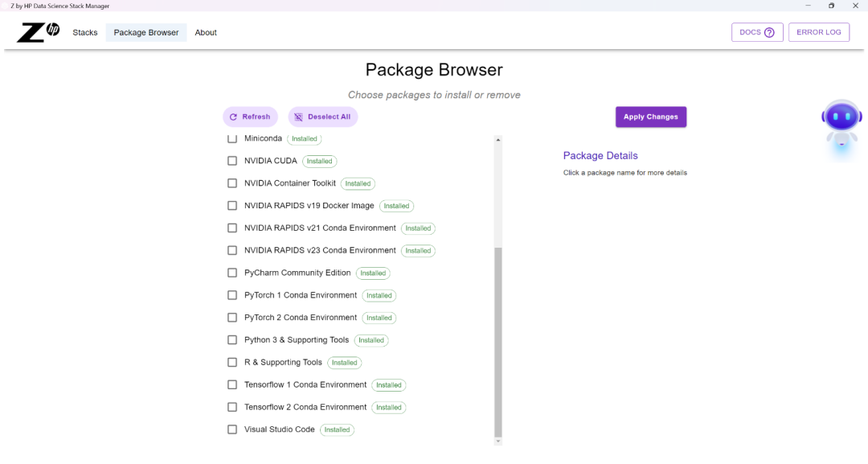Click the Installed badge beside NVIDIA CUDA

[x=319, y=161]
